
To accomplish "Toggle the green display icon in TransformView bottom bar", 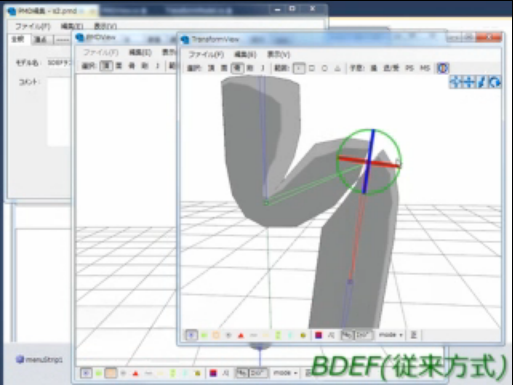I will pos(204,335).
